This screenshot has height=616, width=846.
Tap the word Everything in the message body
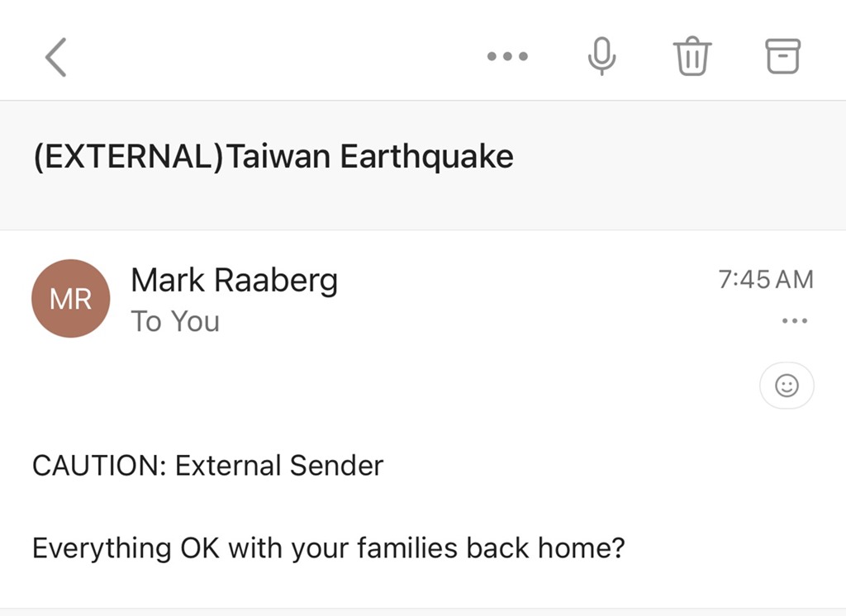click(x=102, y=548)
